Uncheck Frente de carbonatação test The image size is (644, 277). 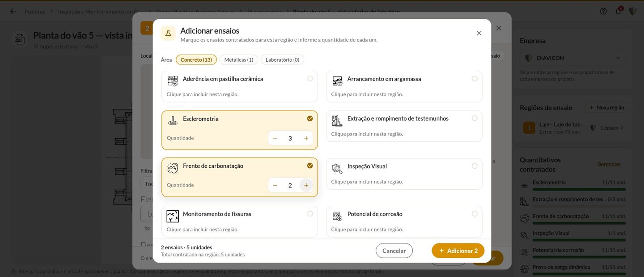[310, 166]
